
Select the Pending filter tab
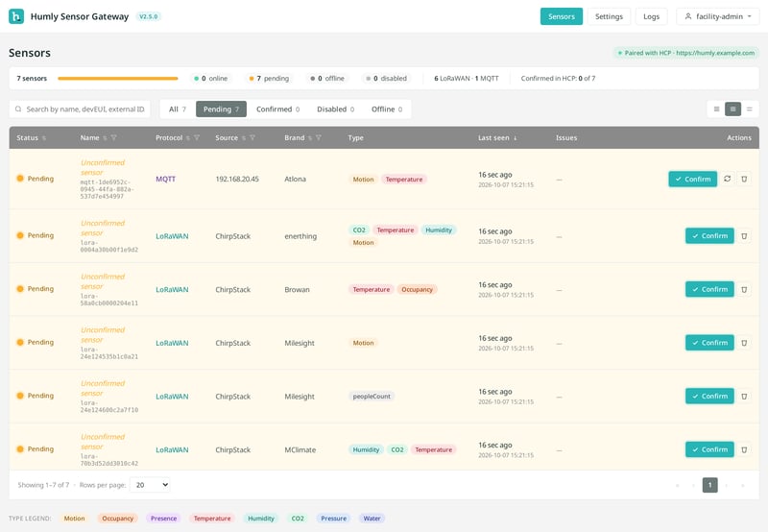tap(221, 109)
